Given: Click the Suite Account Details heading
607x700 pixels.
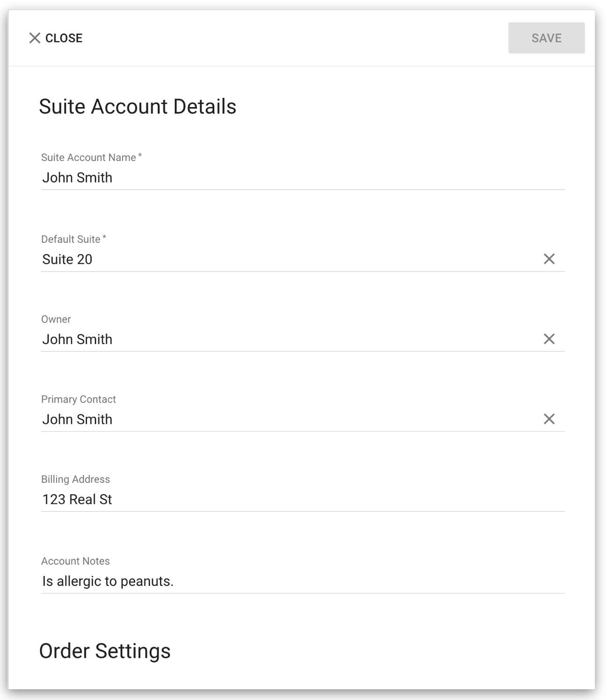Looking at the screenshot, I should click(137, 107).
